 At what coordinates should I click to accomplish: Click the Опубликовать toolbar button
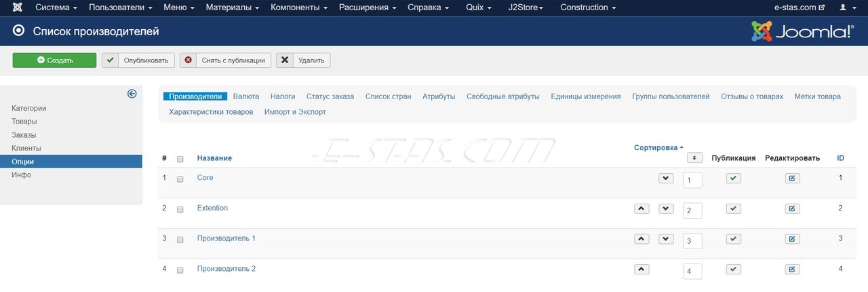point(138,60)
